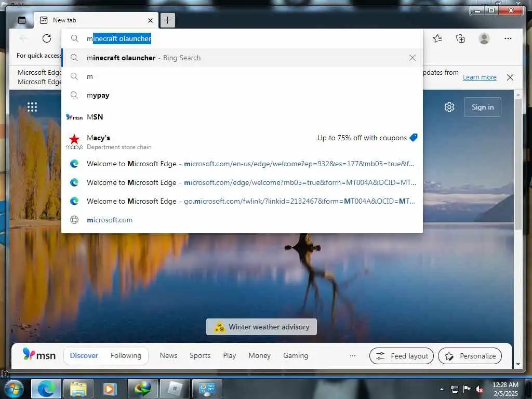
Task: Dismiss the Microsoft Edge notification bar
Action: (510, 77)
